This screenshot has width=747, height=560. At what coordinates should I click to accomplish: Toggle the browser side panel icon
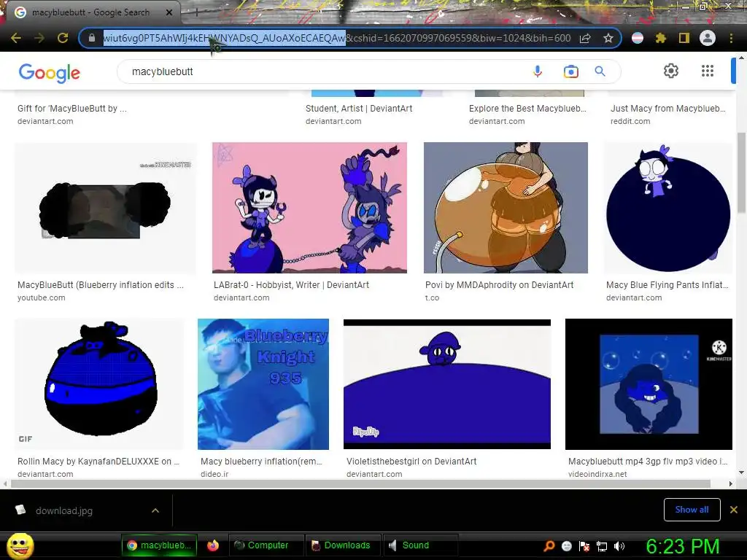pyautogui.click(x=684, y=38)
